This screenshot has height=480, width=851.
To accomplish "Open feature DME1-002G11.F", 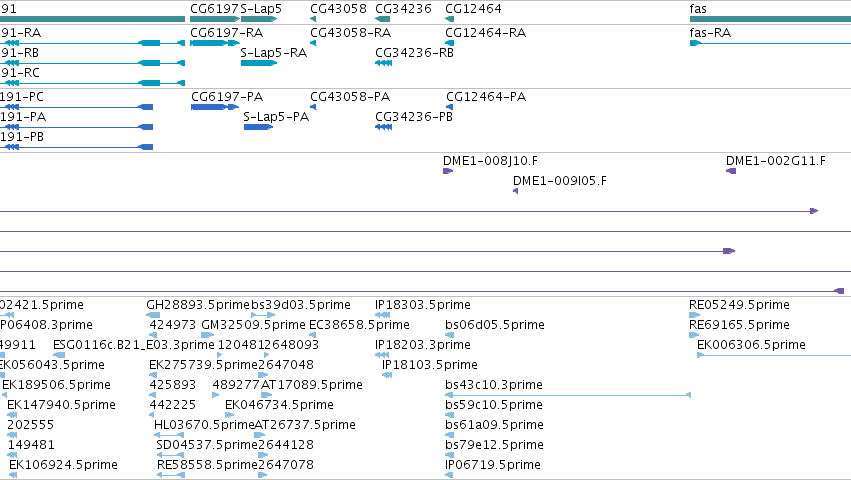I will (776, 161).
